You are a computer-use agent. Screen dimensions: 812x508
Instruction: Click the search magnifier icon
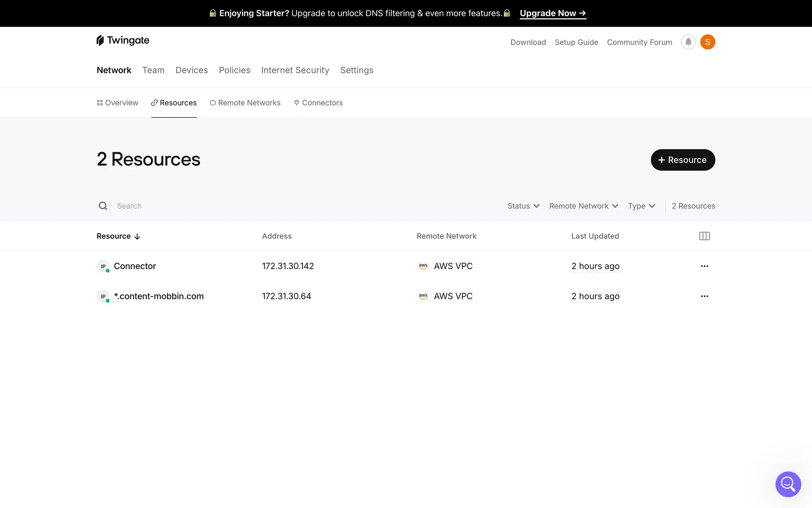click(103, 206)
